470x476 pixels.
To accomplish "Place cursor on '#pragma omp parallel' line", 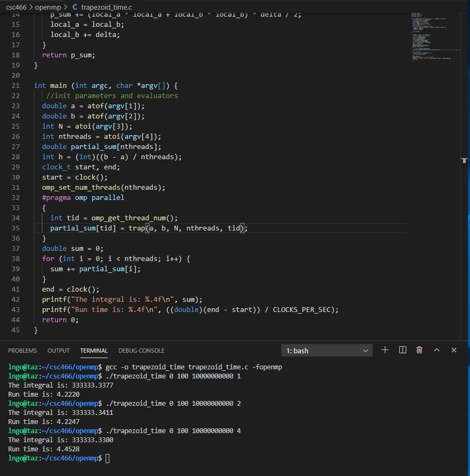I will (x=83, y=197).
